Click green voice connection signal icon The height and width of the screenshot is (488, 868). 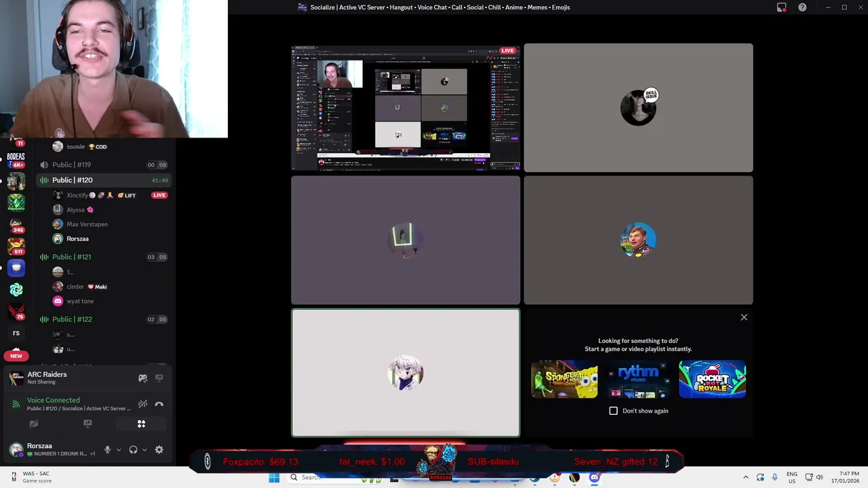(16, 404)
